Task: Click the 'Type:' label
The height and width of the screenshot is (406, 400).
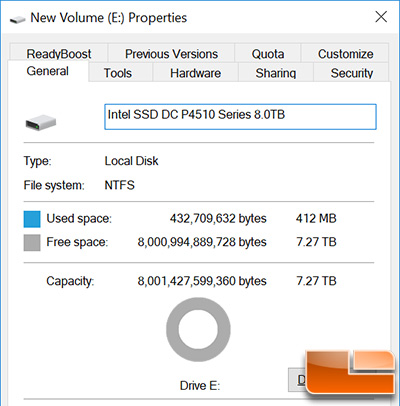Action: (37, 161)
